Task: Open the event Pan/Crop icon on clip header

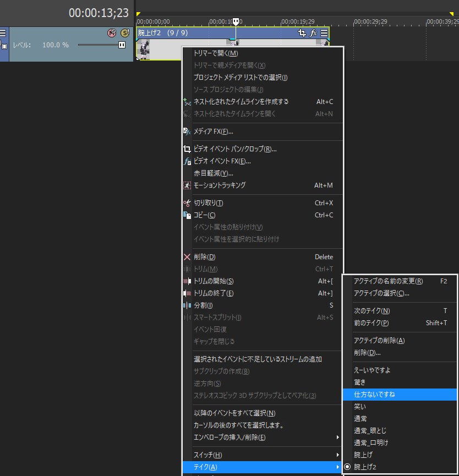Action: (x=302, y=33)
